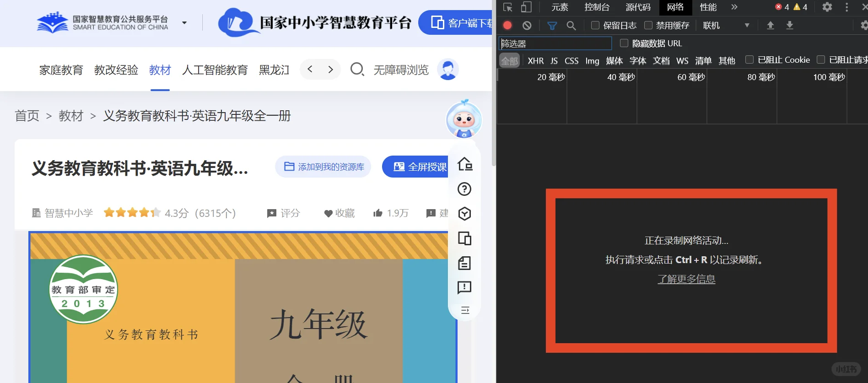The width and height of the screenshot is (868, 383).
Task: Open the 教改经验 navigation item
Action: tap(116, 70)
